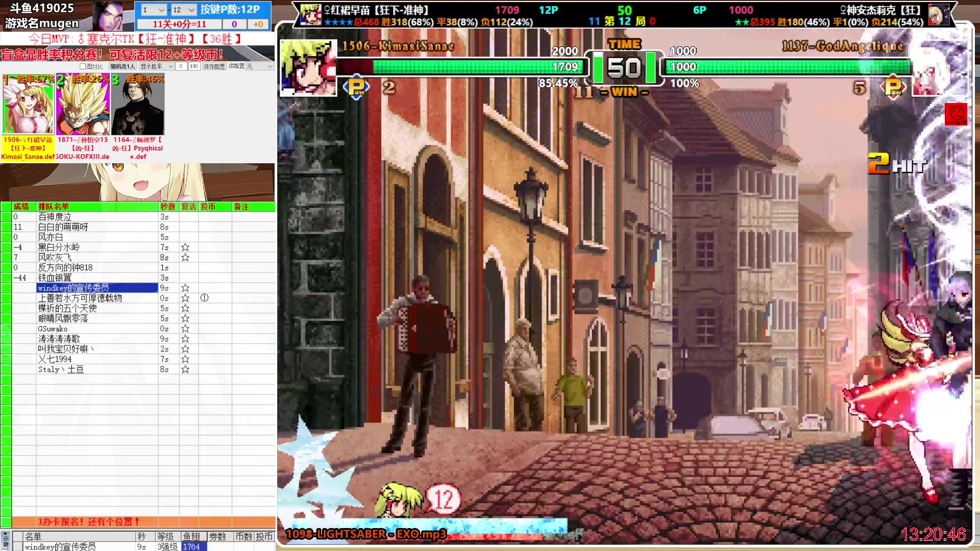Click the 保存配置 button
The width and height of the screenshot is (980, 551).
(214, 66)
